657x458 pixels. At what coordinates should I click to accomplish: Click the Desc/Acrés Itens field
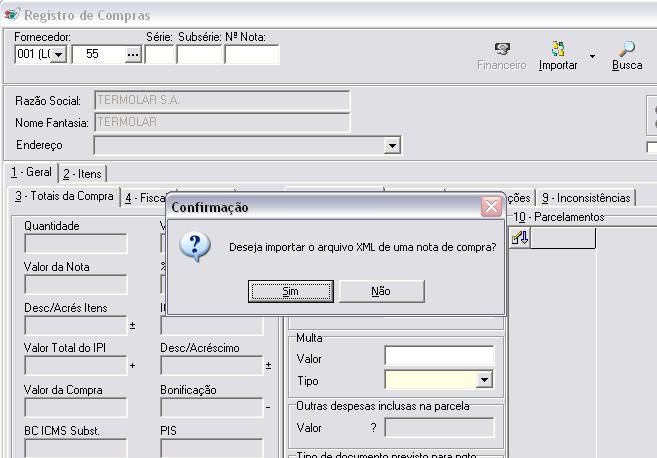pyautogui.click(x=76, y=326)
